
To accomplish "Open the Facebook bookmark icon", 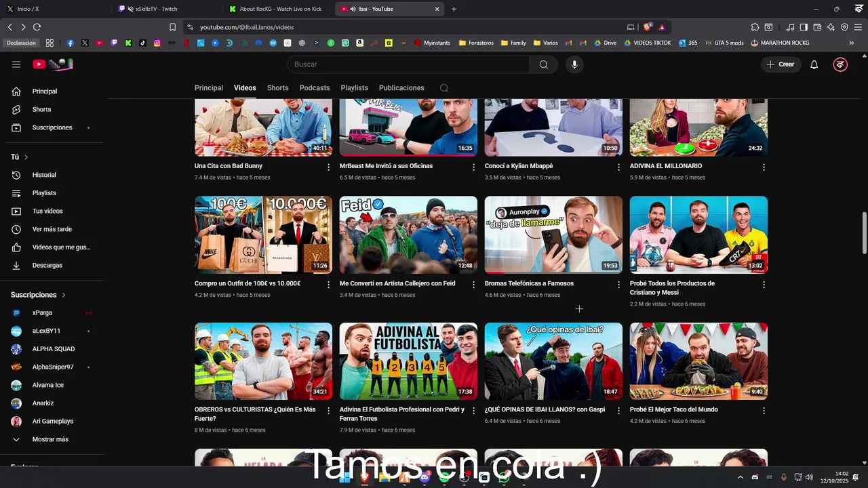I will [x=70, y=43].
